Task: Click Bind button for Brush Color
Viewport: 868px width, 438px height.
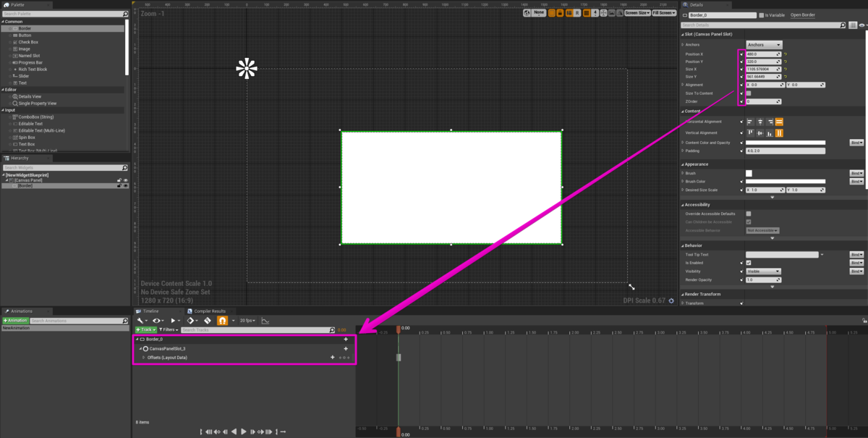Action: pyautogui.click(x=856, y=182)
